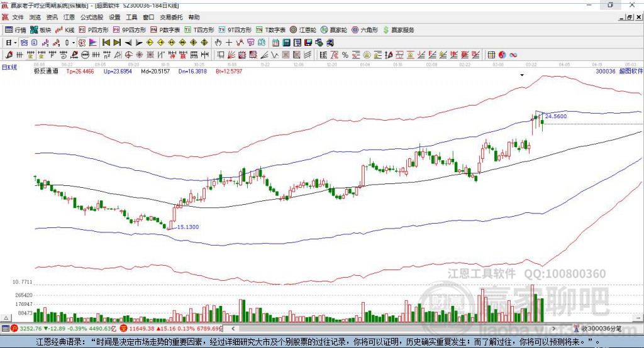Select the crosshair cursor tool
The width and height of the screenshot is (644, 348).
click(229, 43)
